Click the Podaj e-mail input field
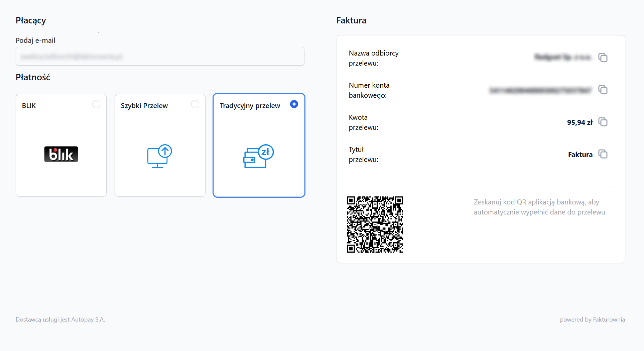Viewport: 644px width, 351px height. pos(160,56)
